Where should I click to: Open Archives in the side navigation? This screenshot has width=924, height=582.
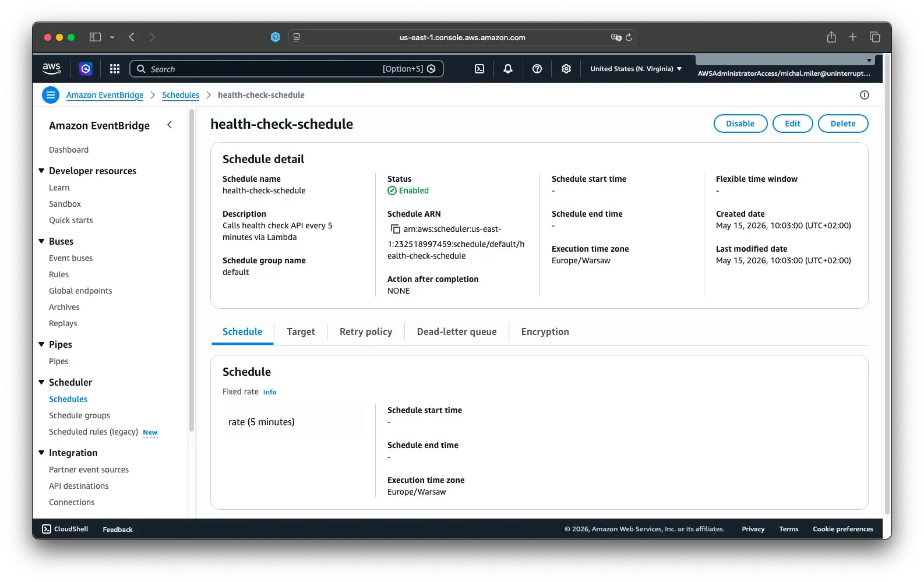(64, 307)
